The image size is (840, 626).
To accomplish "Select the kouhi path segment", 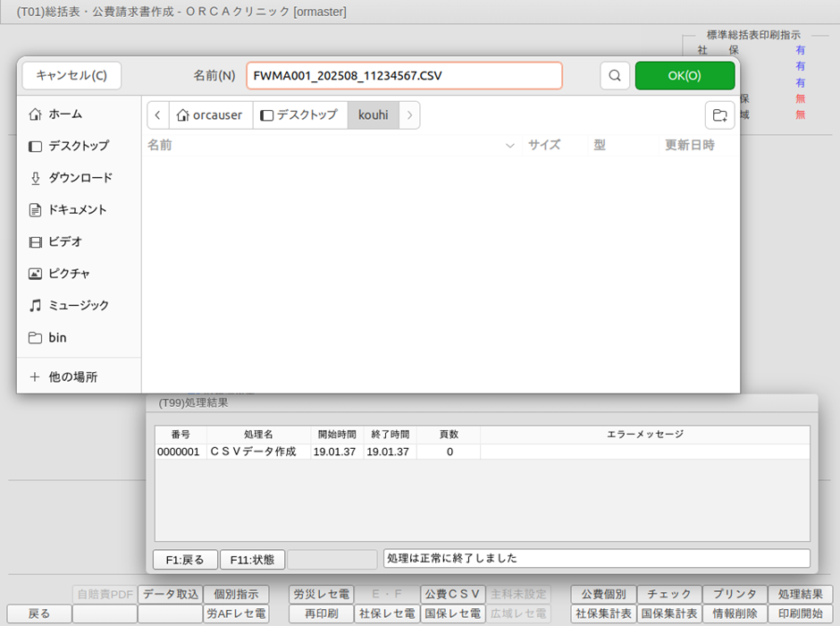I will [373, 115].
